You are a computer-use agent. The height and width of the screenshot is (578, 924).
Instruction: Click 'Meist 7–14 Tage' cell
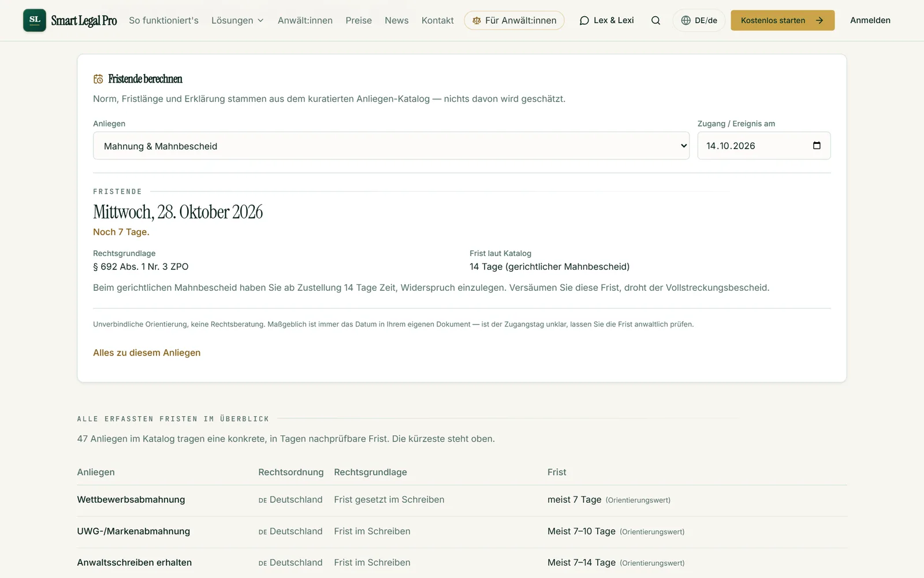click(582, 563)
